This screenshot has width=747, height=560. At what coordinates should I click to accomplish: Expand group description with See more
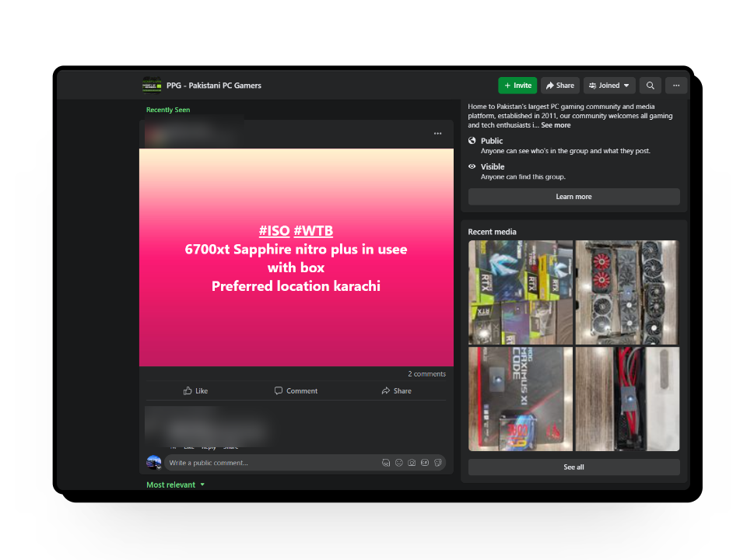pyautogui.click(x=556, y=125)
